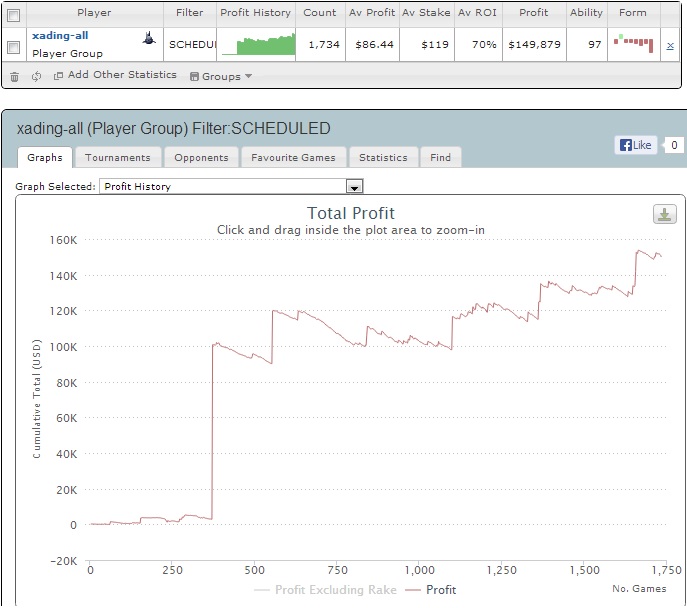Switch to the Tournaments tab
This screenshot has width=687, height=608.
pyautogui.click(x=117, y=158)
